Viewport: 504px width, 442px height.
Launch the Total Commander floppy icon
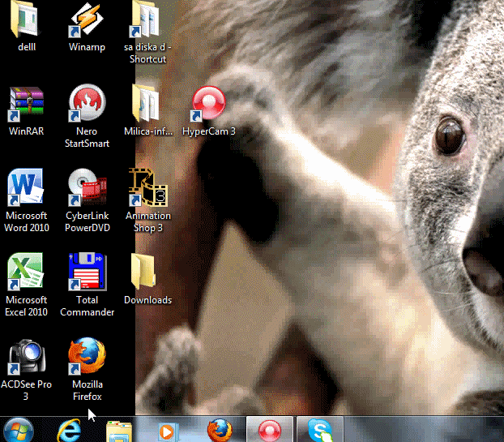(x=87, y=272)
